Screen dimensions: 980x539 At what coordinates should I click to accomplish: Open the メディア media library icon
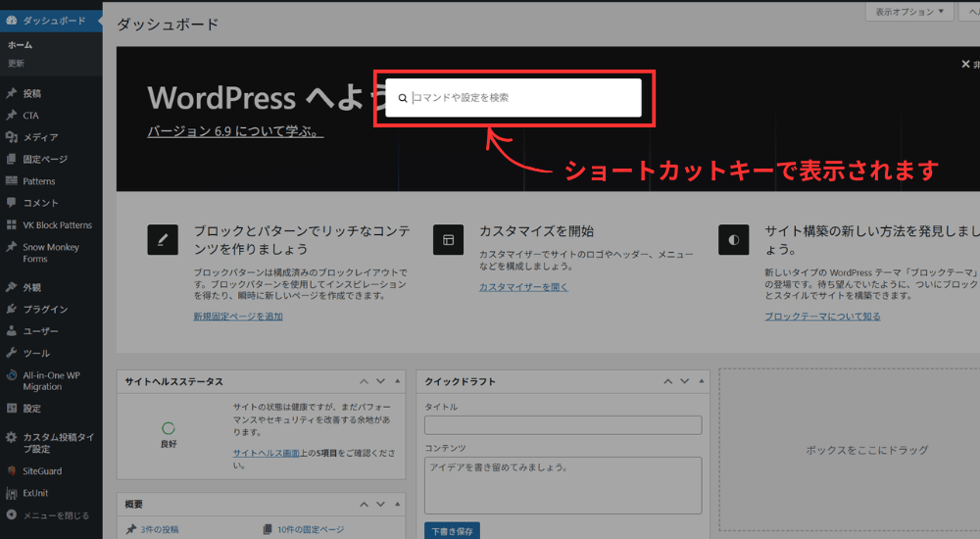(x=11, y=137)
